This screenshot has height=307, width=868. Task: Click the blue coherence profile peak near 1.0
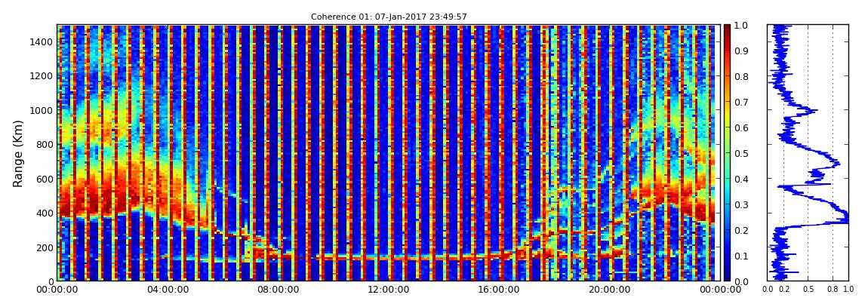[x=845, y=217]
